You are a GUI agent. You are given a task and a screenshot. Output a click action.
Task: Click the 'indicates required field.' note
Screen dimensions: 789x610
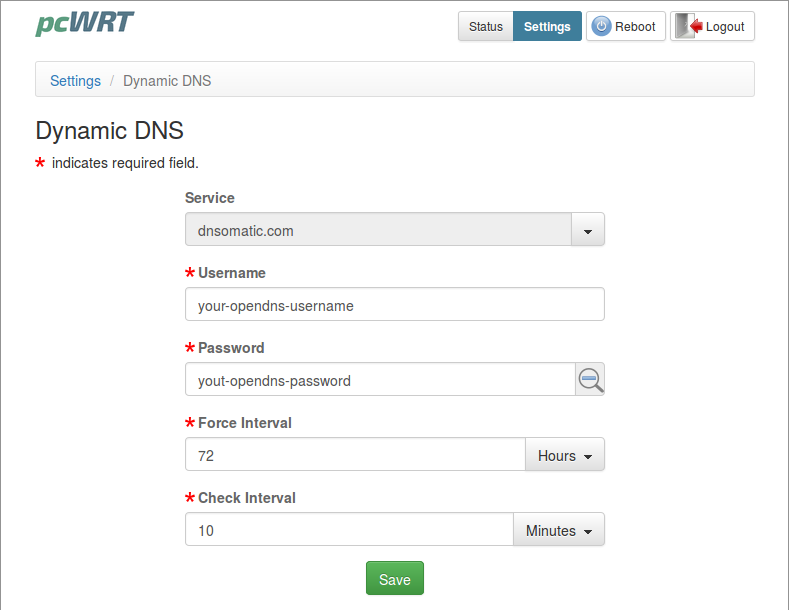tap(125, 163)
